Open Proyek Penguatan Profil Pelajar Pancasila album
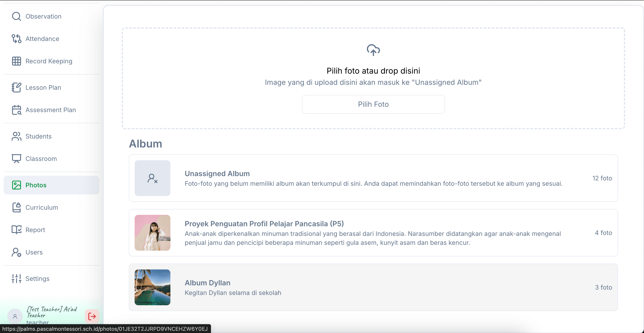The image size is (644, 333). click(264, 224)
